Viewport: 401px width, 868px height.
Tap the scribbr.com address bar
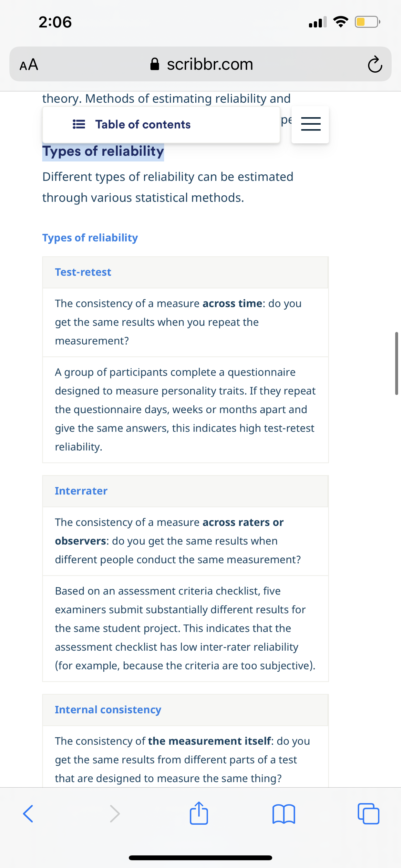click(200, 64)
